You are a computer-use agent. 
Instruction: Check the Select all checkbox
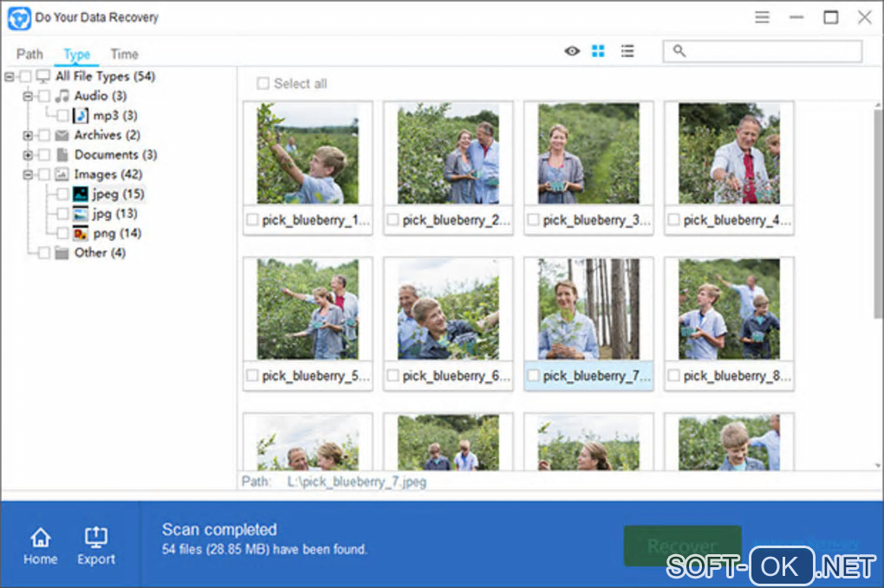click(x=263, y=84)
